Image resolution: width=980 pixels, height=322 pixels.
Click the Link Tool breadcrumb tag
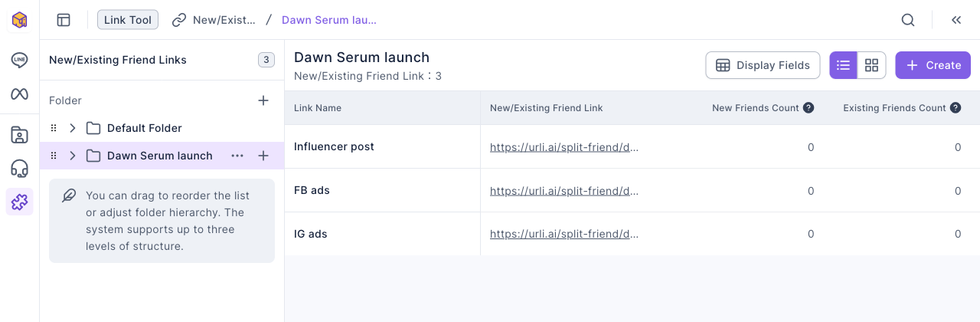point(128,20)
